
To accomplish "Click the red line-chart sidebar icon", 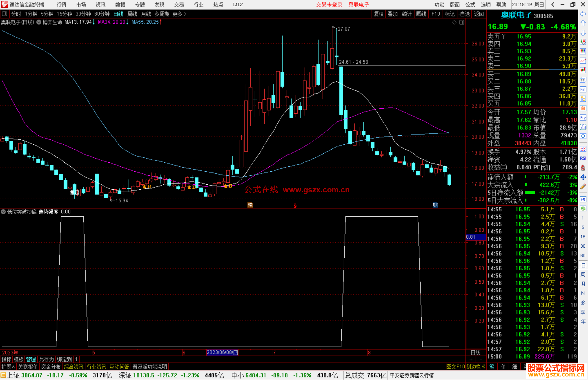I will pos(583,61).
